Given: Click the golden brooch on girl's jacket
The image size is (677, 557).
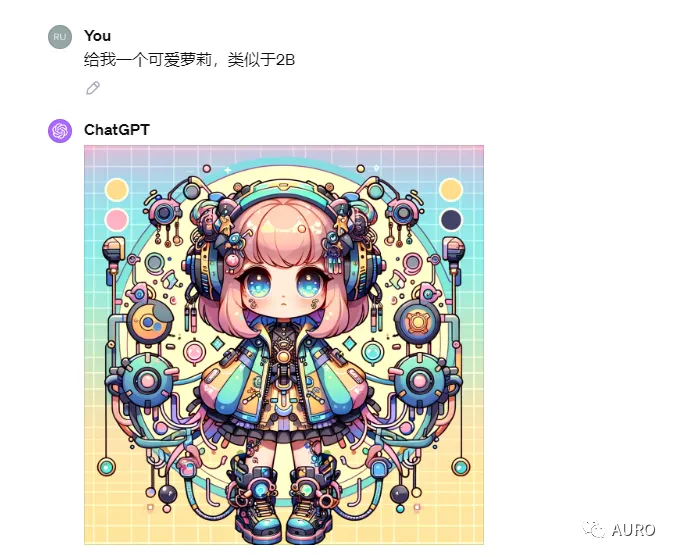Looking at the screenshot, I should coord(283,357).
